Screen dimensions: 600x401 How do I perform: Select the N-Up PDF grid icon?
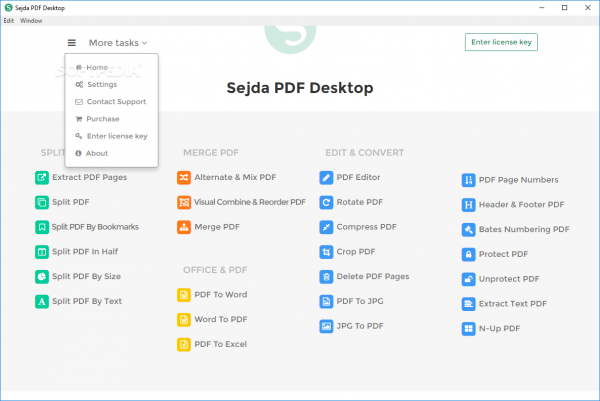click(x=469, y=329)
